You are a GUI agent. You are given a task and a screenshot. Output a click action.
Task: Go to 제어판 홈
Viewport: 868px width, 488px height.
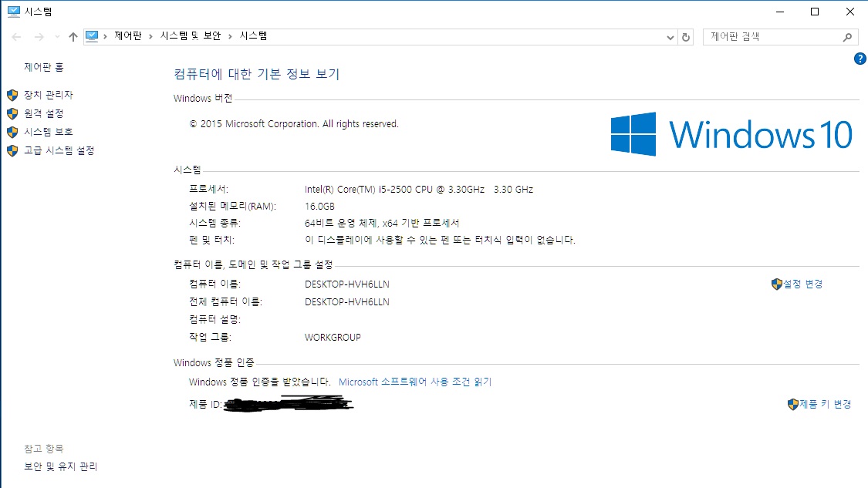click(44, 67)
